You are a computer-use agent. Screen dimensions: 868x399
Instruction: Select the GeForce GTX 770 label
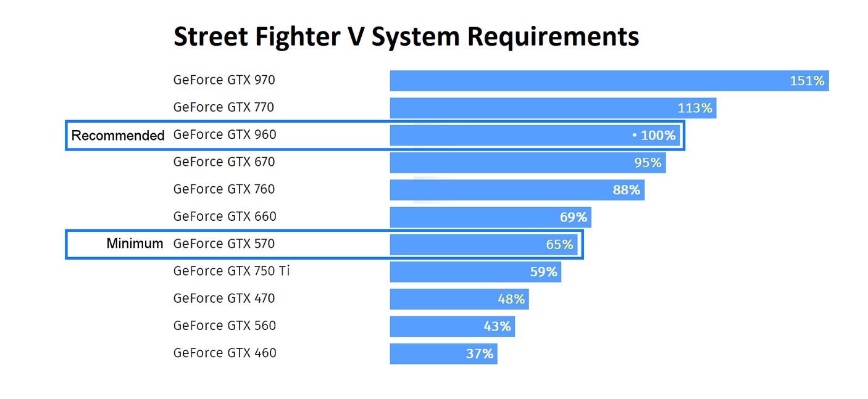click(223, 107)
